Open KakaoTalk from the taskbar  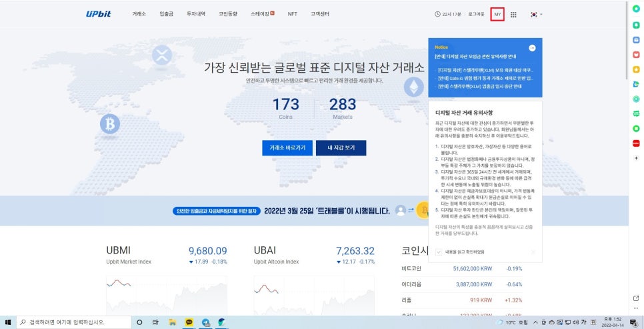[x=189, y=322]
